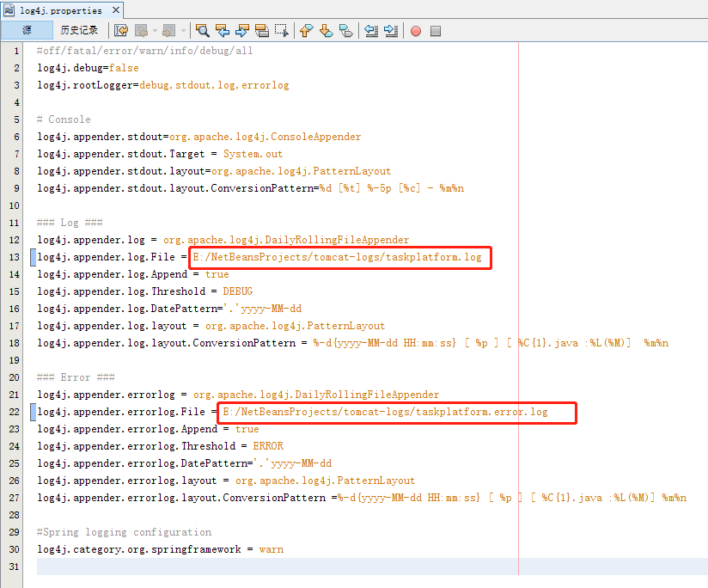Screen dimensions: 708x588
Task: Shift line right icon
Action: pos(391,31)
